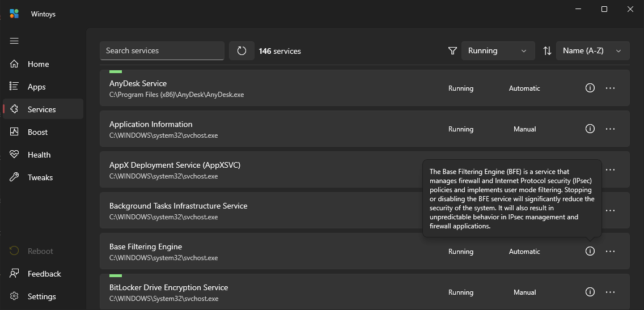Viewport: 644px width, 310px height.
Task: Show info for BitLocker Drive Encryption Service
Action: point(590,292)
